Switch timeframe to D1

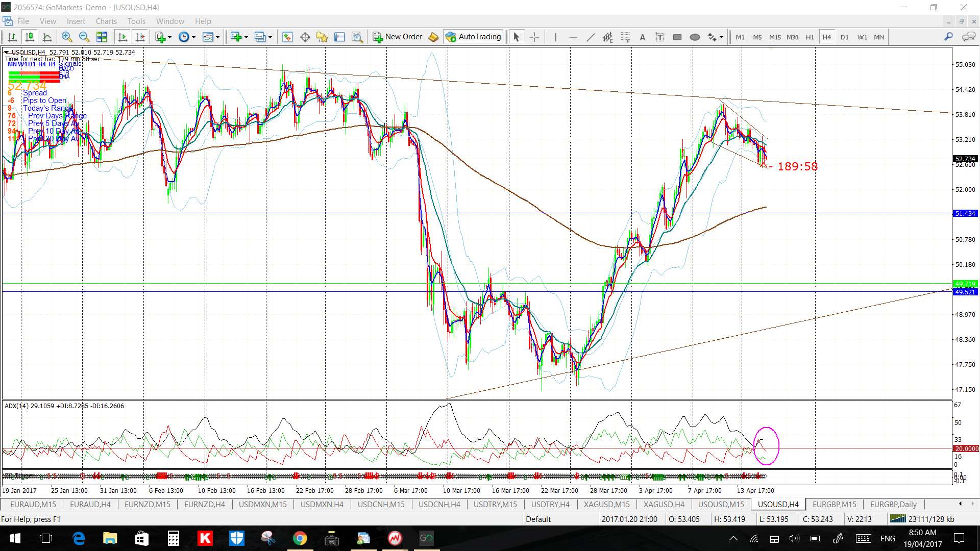(x=845, y=37)
